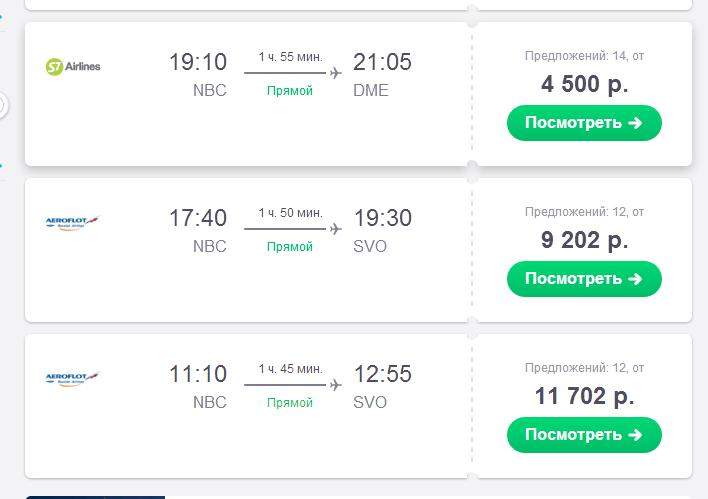Viewport: 708px width, 499px height.
Task: Click 'Предложений: 14, от' text
Action: coord(584,56)
